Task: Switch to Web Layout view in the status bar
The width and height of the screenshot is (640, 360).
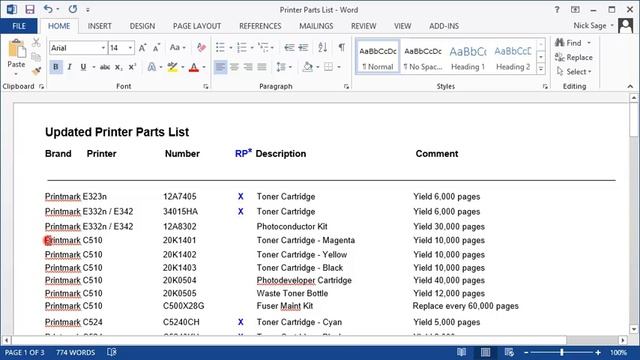Action: pyautogui.click(x=509, y=352)
